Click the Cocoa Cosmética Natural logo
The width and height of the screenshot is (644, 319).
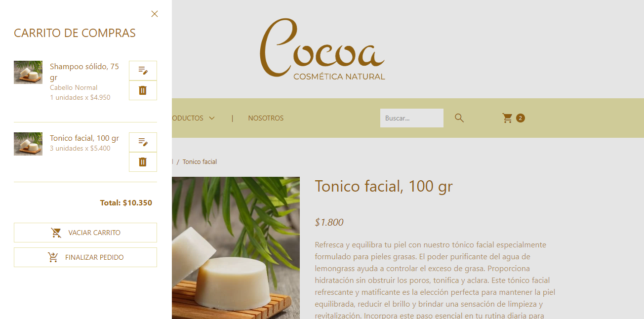click(x=322, y=49)
